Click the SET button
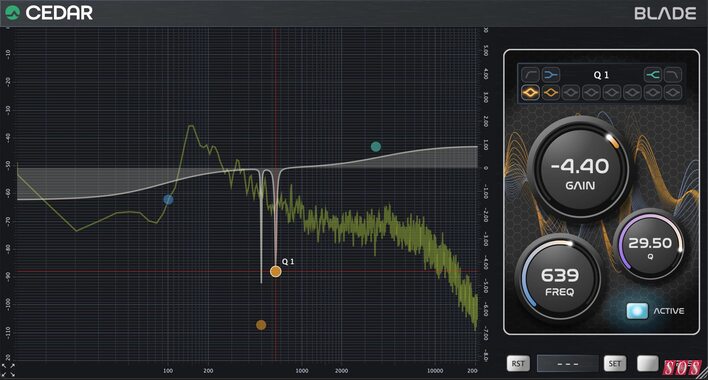 click(615, 363)
